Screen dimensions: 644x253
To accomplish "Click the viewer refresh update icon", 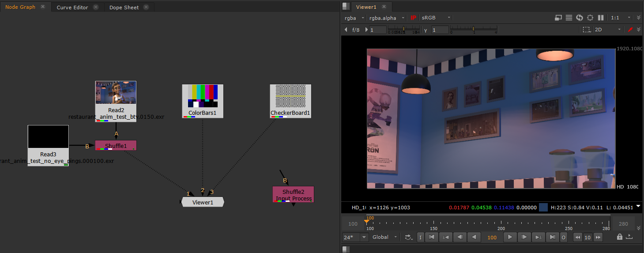I will tap(580, 18).
